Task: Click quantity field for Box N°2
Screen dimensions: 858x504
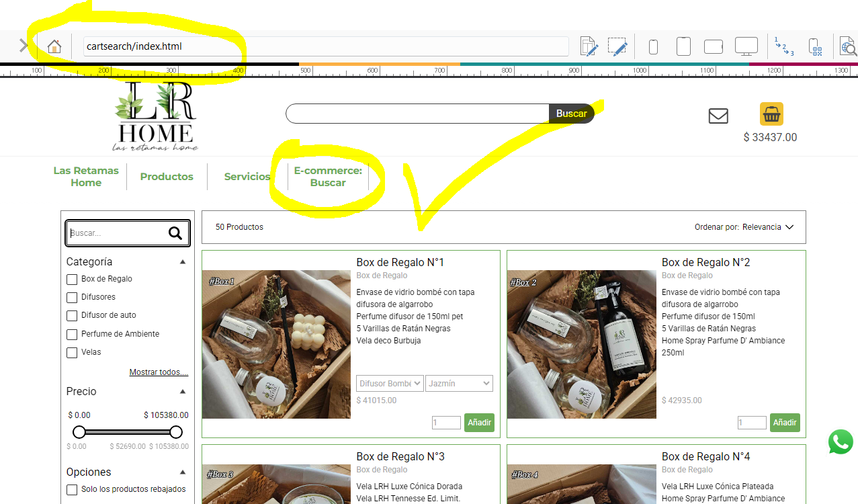Action: (752, 423)
